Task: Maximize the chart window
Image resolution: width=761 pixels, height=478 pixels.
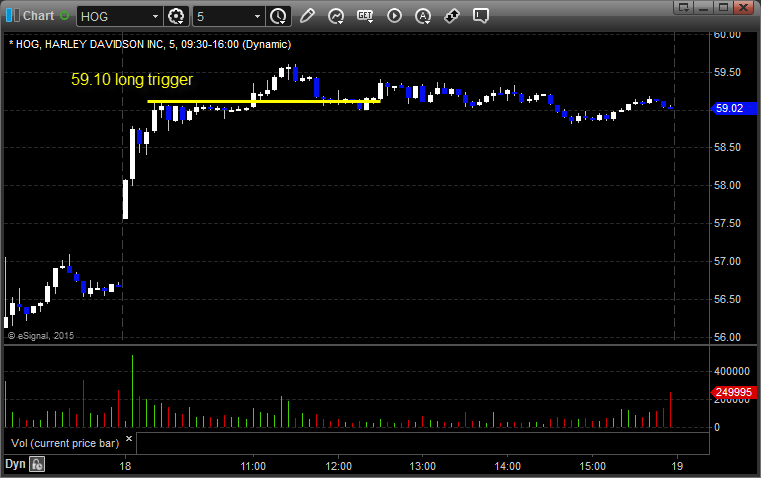Action: [723, 7]
